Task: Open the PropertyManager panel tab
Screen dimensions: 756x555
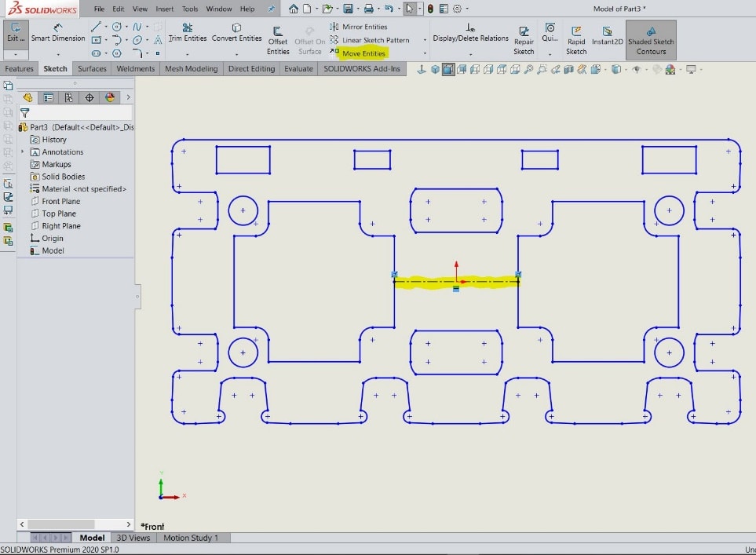Action: (x=49, y=97)
